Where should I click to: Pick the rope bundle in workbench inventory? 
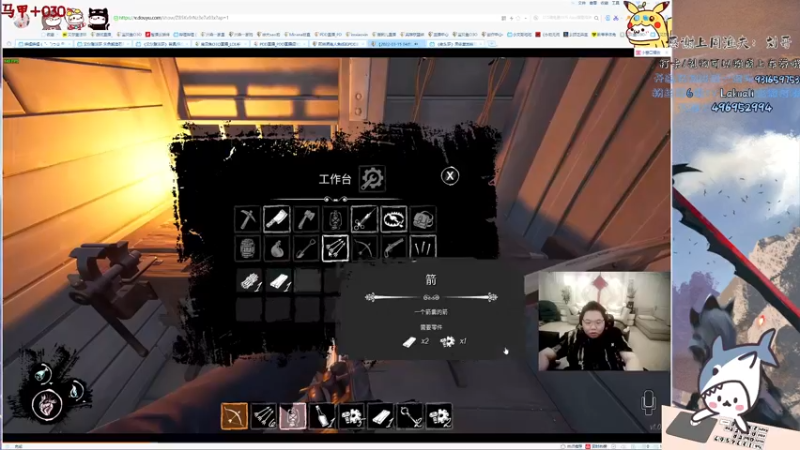[x=249, y=281]
